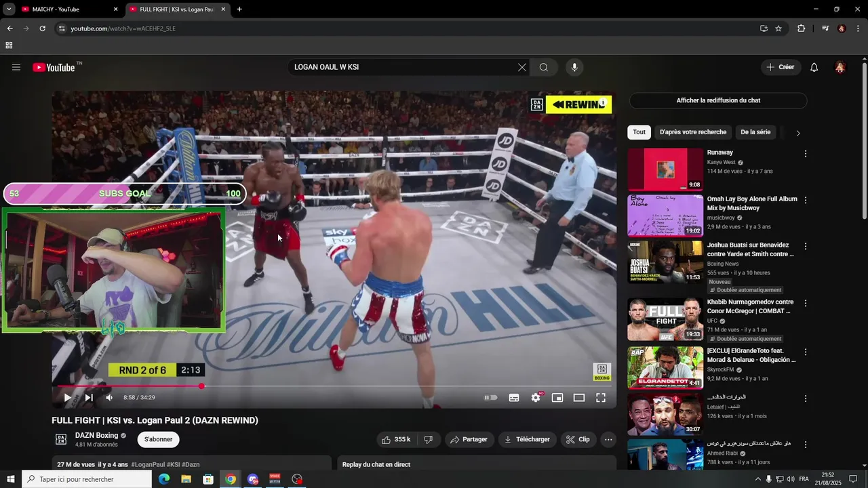Select the De la série chip
This screenshot has width=868, height=488.
pyautogui.click(x=755, y=132)
